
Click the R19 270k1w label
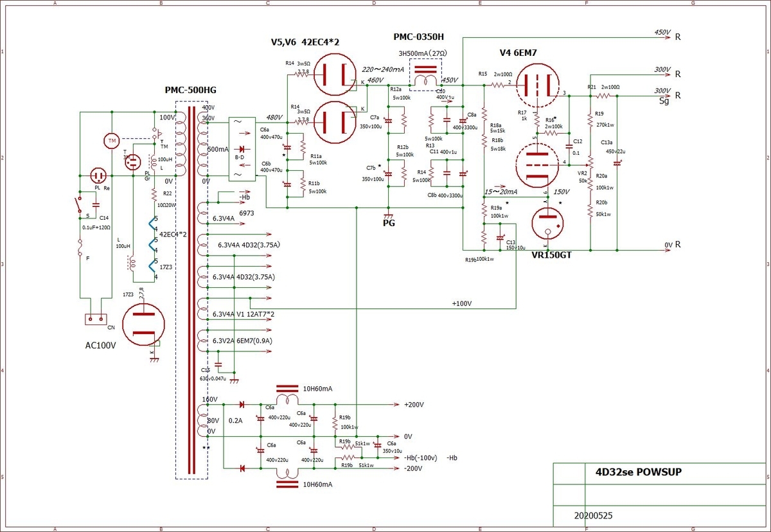tap(604, 120)
